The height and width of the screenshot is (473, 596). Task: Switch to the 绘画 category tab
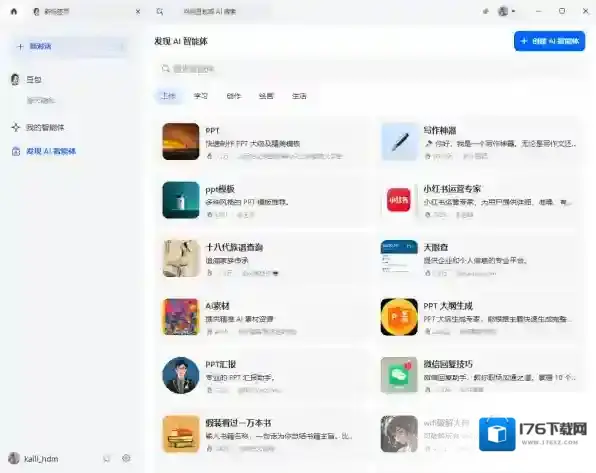click(266, 96)
